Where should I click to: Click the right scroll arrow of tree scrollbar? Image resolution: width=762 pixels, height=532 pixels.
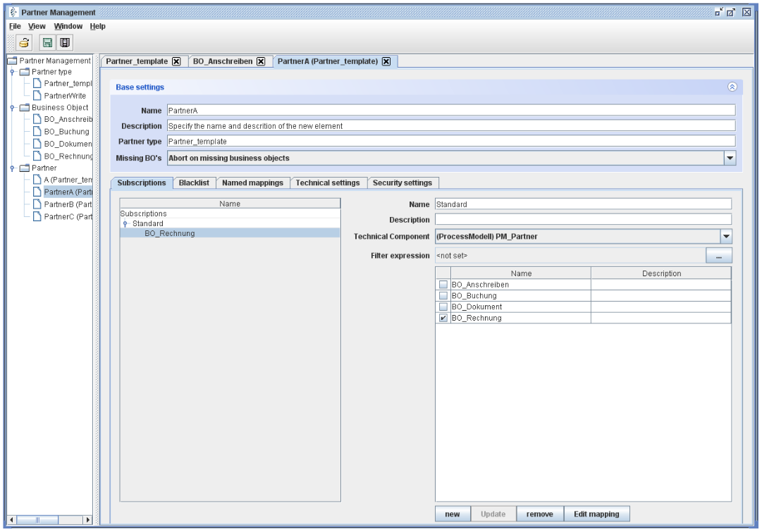87,520
